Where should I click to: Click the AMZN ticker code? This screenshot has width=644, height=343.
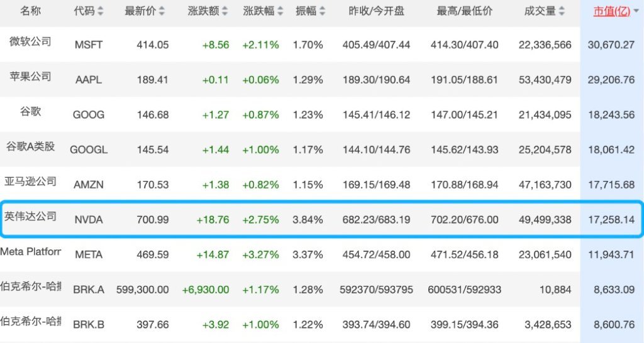pyautogui.click(x=88, y=185)
